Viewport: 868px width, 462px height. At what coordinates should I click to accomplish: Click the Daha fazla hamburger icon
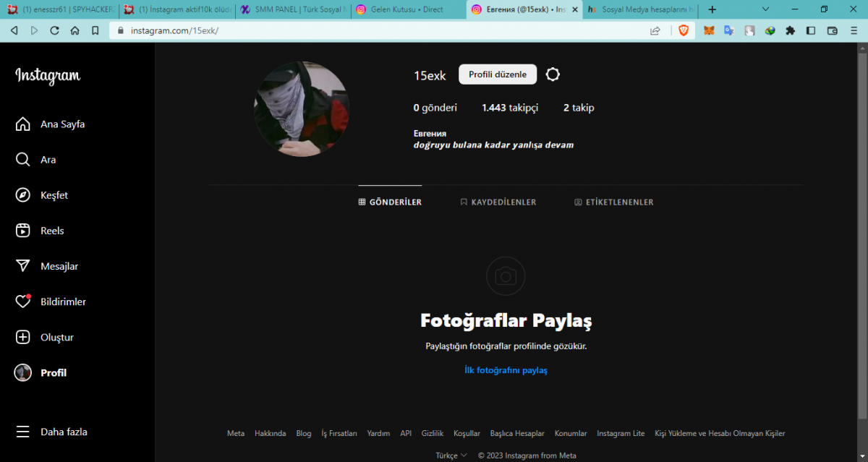23,432
